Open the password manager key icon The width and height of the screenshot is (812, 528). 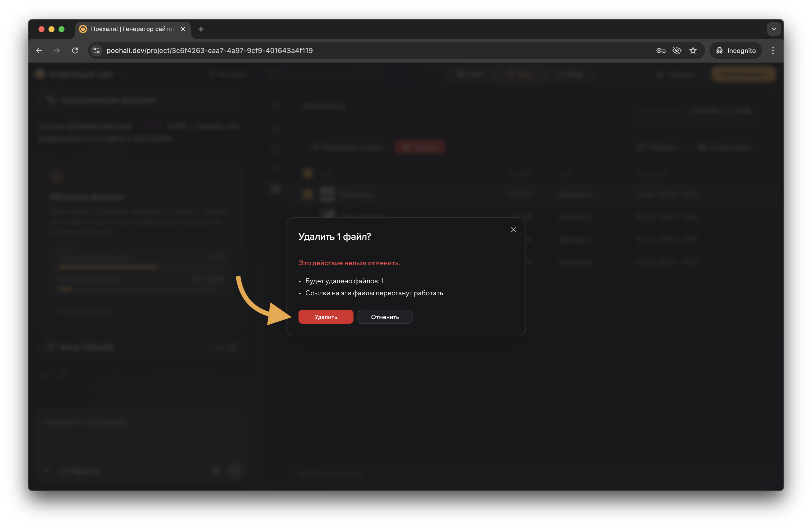pos(660,50)
